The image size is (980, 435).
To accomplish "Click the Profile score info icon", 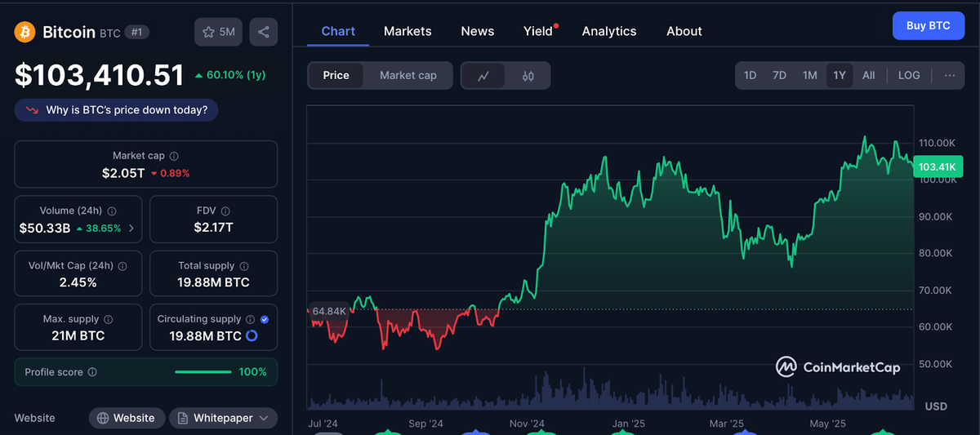I will (92, 372).
